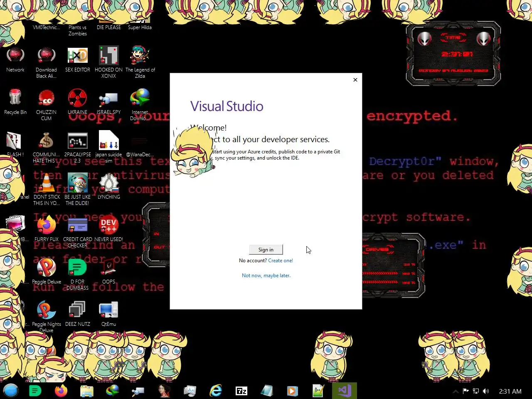Image resolution: width=532 pixels, height=399 pixels.
Task: Select 'Download Black Ali...' desktop icon
Action: (x=46, y=62)
